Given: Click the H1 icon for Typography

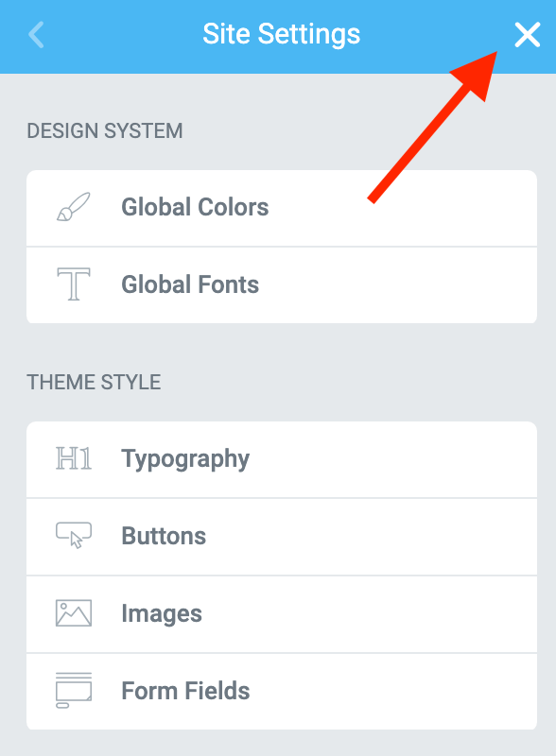Looking at the screenshot, I should coord(74,458).
